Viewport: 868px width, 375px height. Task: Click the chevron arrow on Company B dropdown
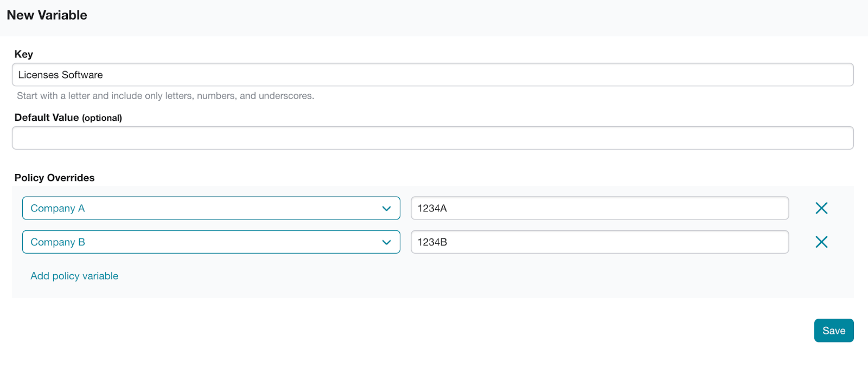[x=386, y=242]
